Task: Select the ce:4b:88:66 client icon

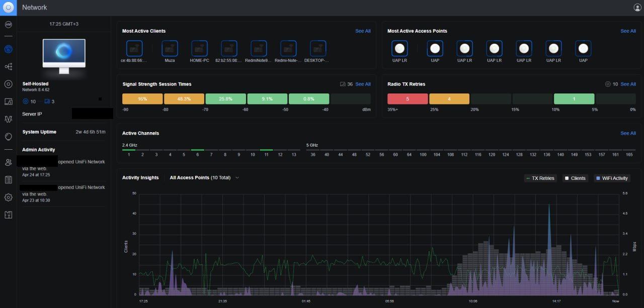Action: (134, 49)
